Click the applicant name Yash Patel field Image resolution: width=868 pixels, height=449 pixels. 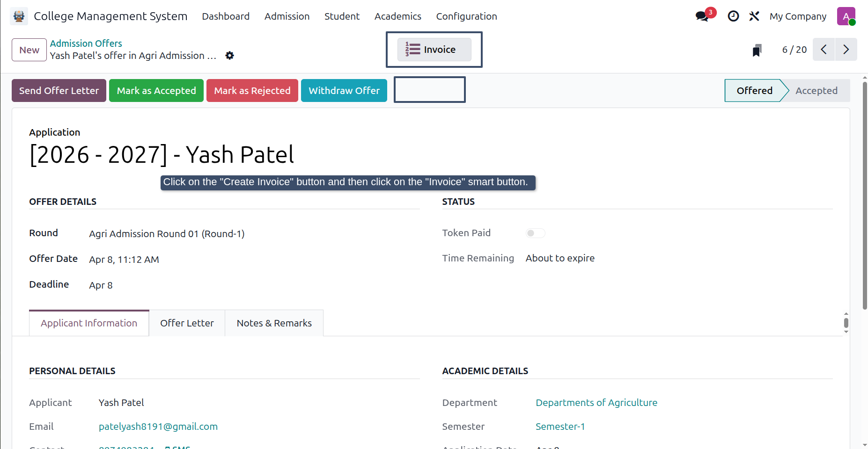coord(121,403)
